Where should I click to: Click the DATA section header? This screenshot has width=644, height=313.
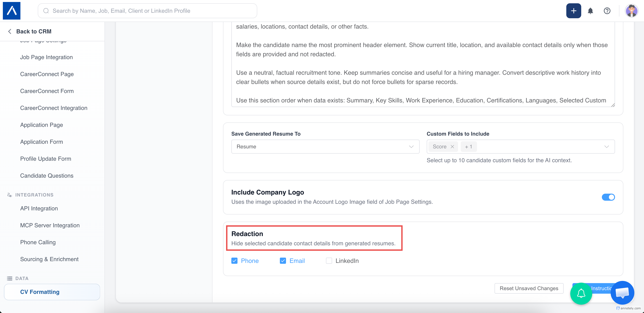tap(22, 278)
